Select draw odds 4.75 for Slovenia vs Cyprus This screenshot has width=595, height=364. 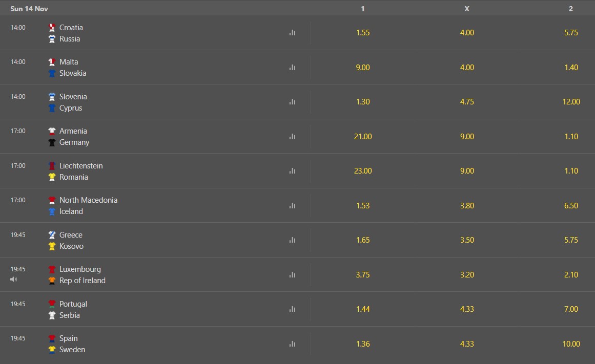(467, 101)
